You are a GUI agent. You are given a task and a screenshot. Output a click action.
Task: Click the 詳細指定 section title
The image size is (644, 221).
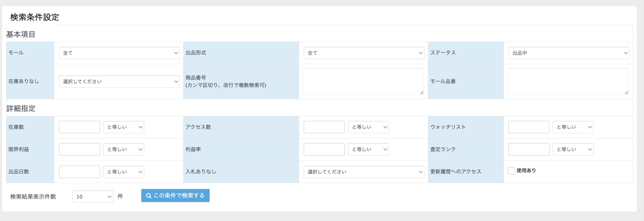click(x=21, y=108)
